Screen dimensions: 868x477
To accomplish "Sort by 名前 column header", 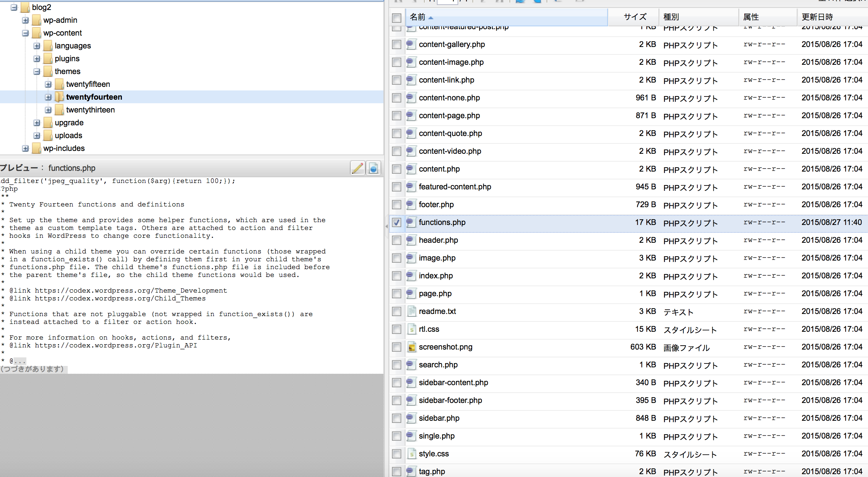I will (x=506, y=17).
